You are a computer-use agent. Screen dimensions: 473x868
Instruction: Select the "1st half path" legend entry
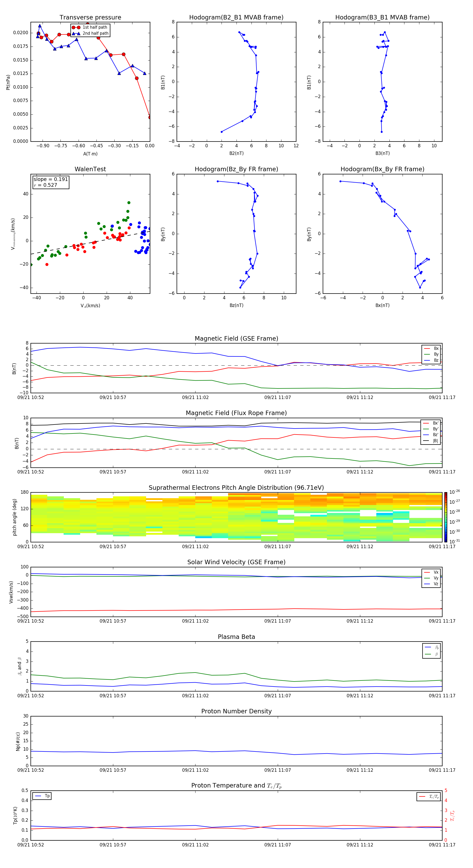[x=90, y=27]
